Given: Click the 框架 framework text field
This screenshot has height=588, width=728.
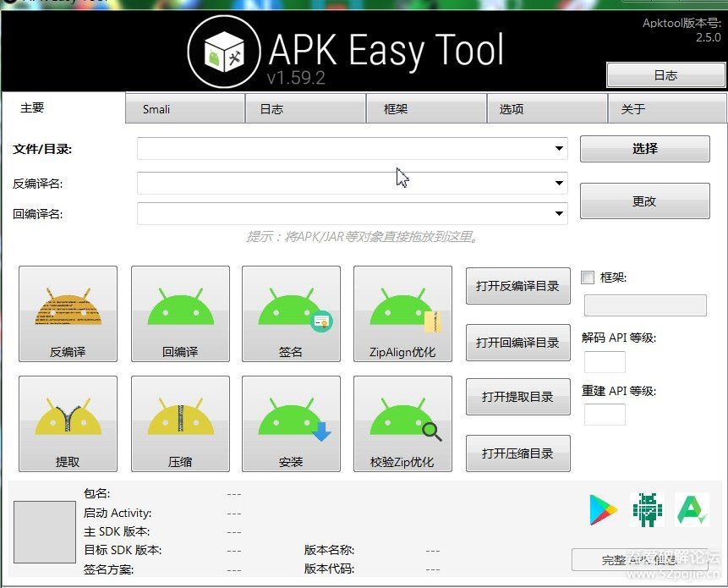Looking at the screenshot, I should 645,305.
